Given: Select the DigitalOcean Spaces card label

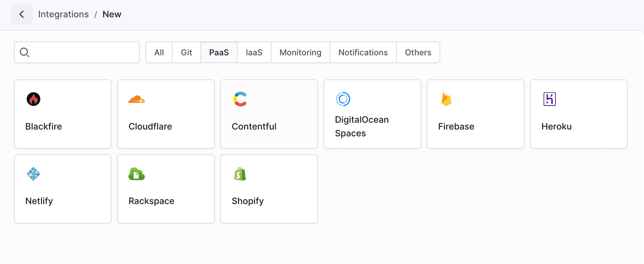Looking at the screenshot, I should pos(362,126).
